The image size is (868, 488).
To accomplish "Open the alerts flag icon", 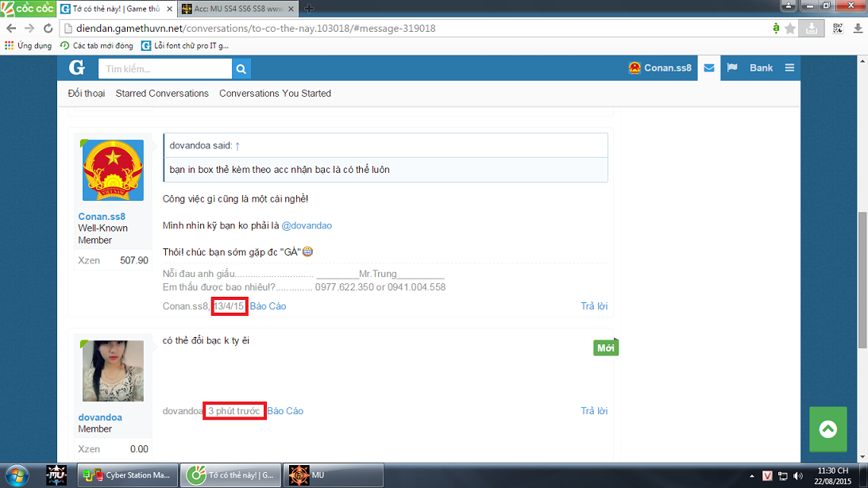I will [732, 68].
